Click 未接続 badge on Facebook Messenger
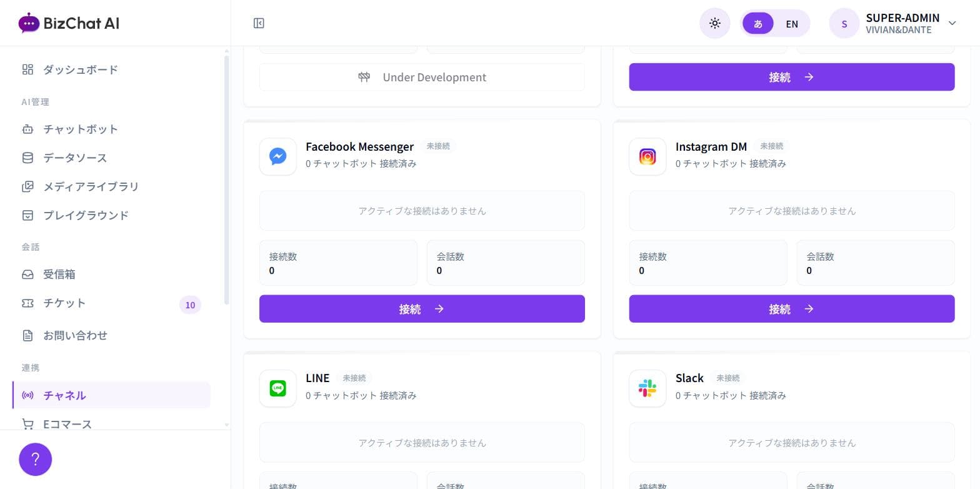Screen dimensions: 980x489 pos(438,146)
